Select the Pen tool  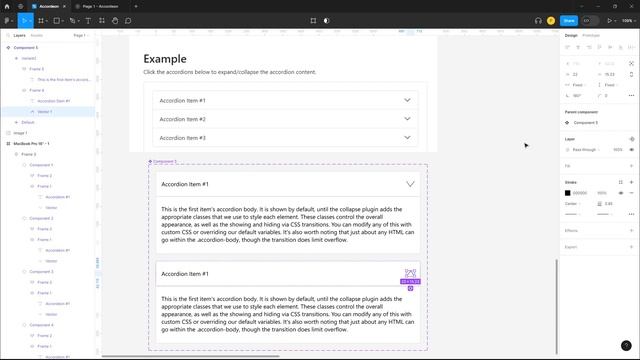(x=73, y=20)
